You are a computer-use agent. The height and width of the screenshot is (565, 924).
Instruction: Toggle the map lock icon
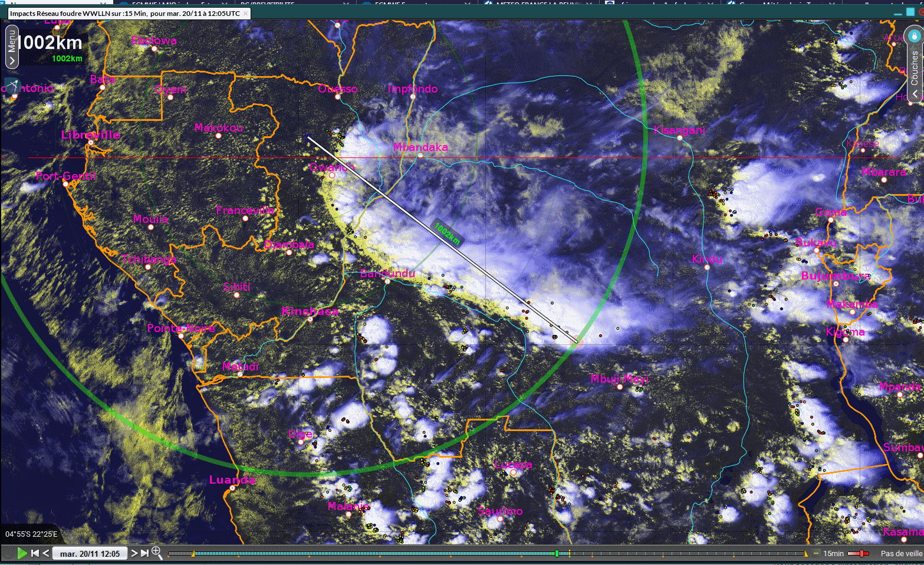914,35
